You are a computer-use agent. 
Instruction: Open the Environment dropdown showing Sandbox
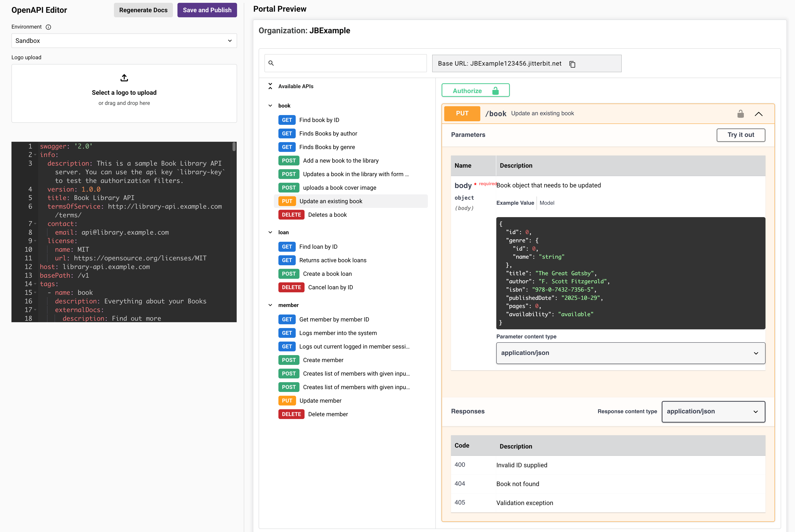coord(124,41)
